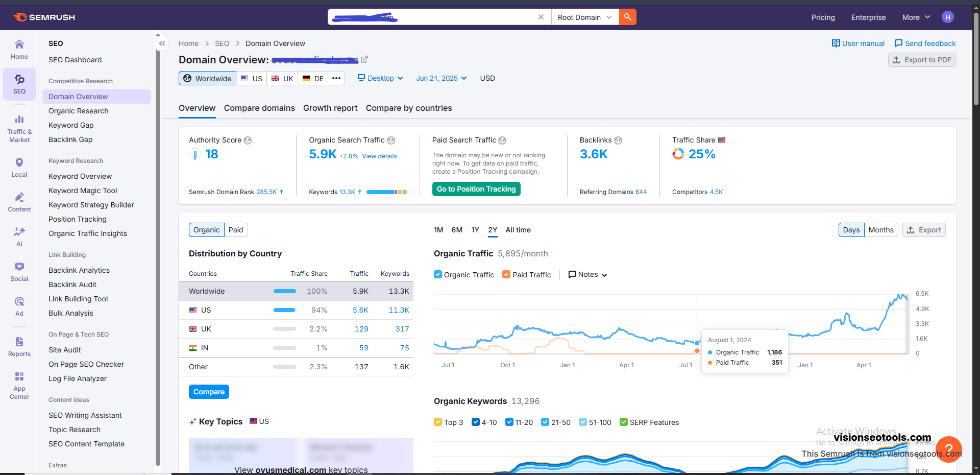Select the All time range
The height and width of the screenshot is (475, 980).
click(518, 230)
